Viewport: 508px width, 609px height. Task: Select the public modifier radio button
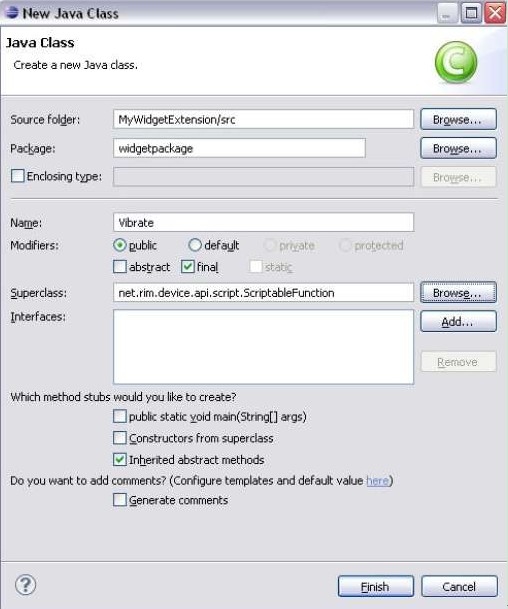[120, 245]
